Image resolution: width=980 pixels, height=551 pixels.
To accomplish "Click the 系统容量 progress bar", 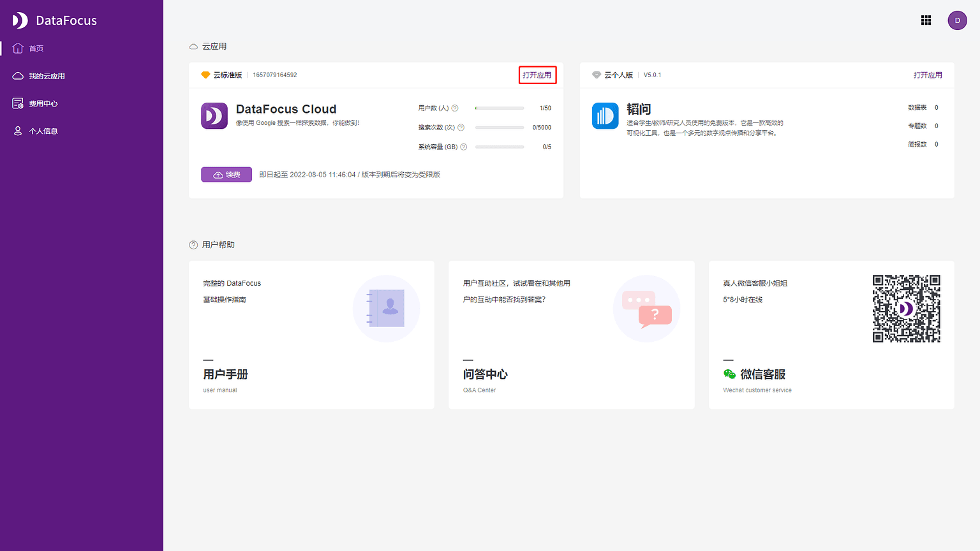I will coord(500,147).
